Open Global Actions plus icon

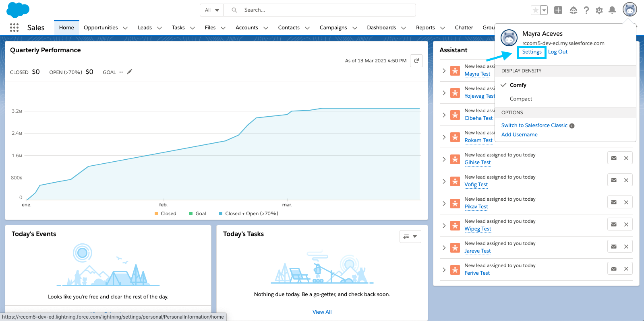tap(558, 10)
